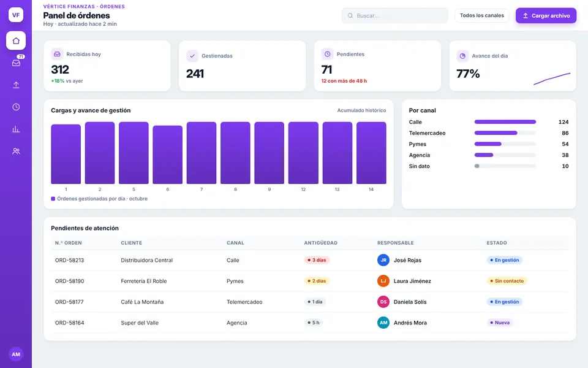Click client Ferretería El Roble
Screen dimensions: 588x368
(143, 281)
